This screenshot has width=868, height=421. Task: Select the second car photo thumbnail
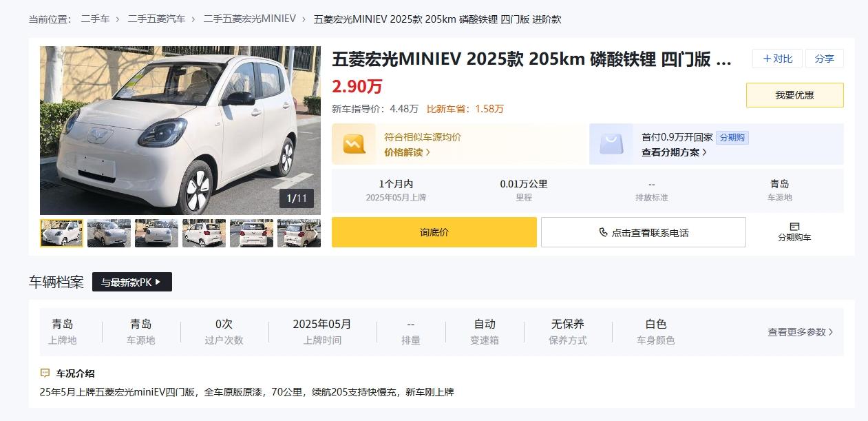(109, 234)
